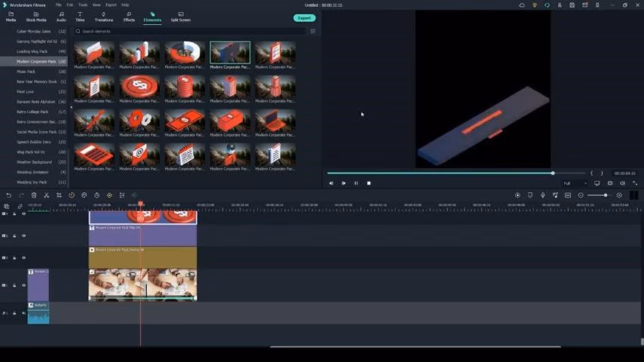Hide the Modern Corporate Pack Title track

click(x=24, y=236)
